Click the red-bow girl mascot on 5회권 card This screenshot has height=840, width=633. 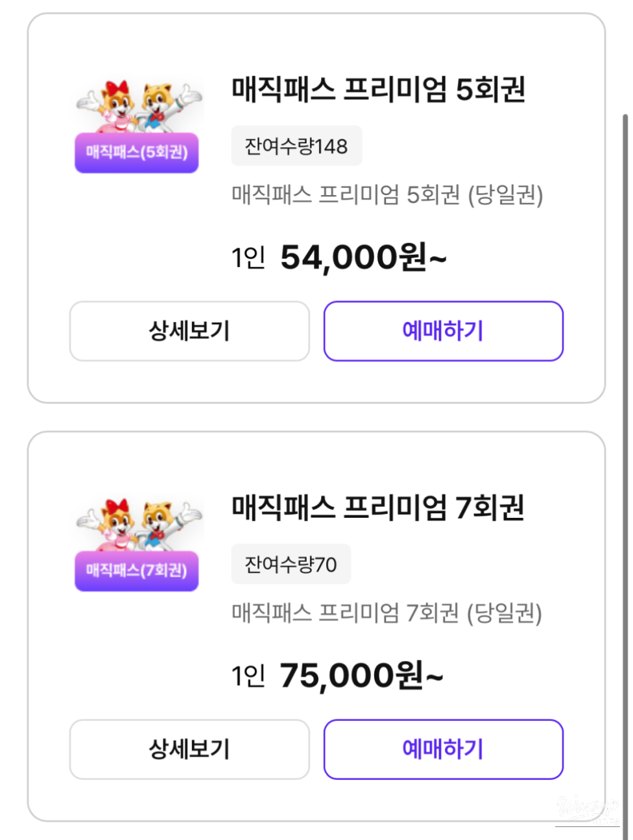pos(112,105)
